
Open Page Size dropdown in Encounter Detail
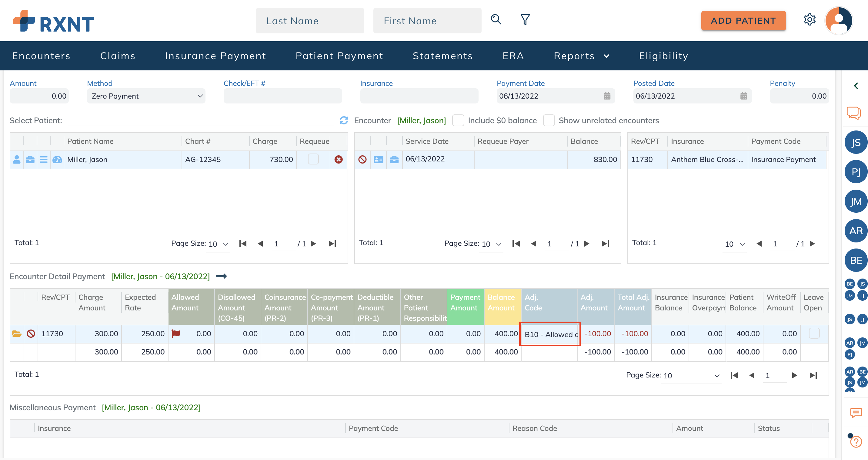(x=691, y=375)
